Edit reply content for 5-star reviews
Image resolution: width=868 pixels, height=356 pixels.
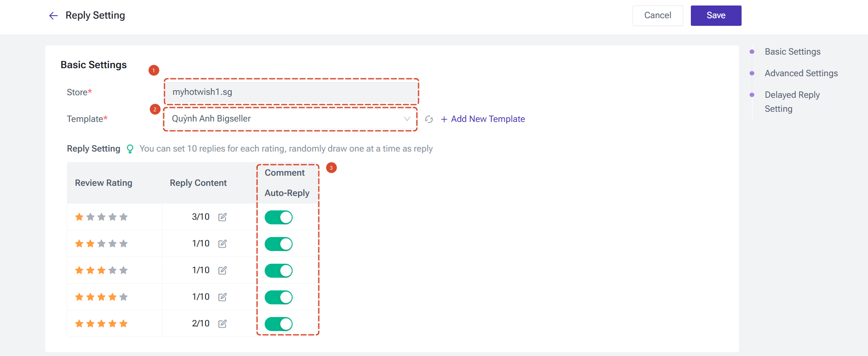click(222, 324)
